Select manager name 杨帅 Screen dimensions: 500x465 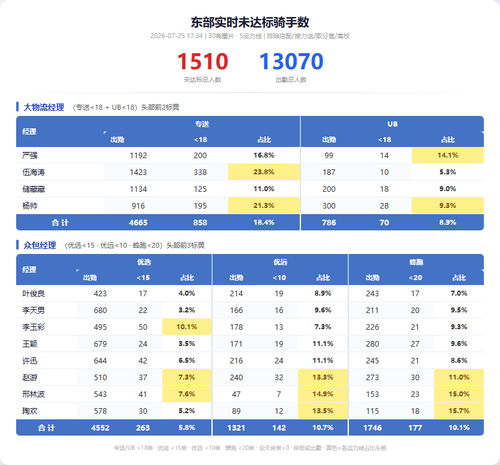tap(30, 206)
